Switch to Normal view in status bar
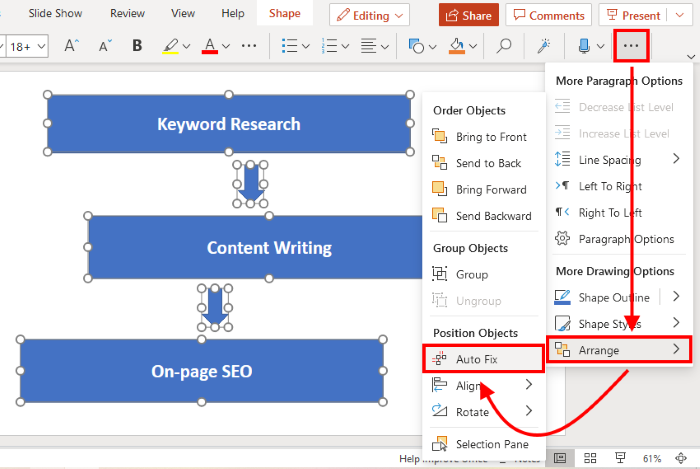The height and width of the screenshot is (469, 700). [560, 458]
